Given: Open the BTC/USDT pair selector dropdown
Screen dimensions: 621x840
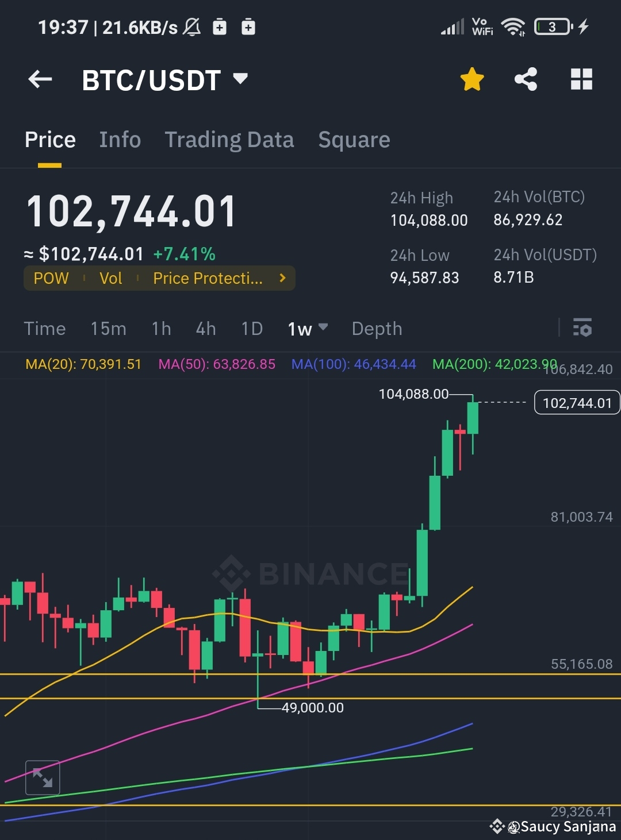Looking at the screenshot, I should pos(165,80).
